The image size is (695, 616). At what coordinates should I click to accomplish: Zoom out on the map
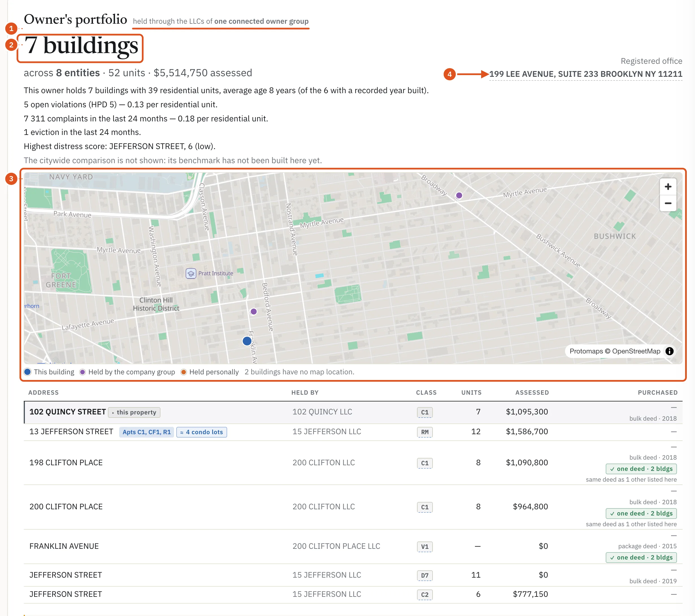[668, 203]
